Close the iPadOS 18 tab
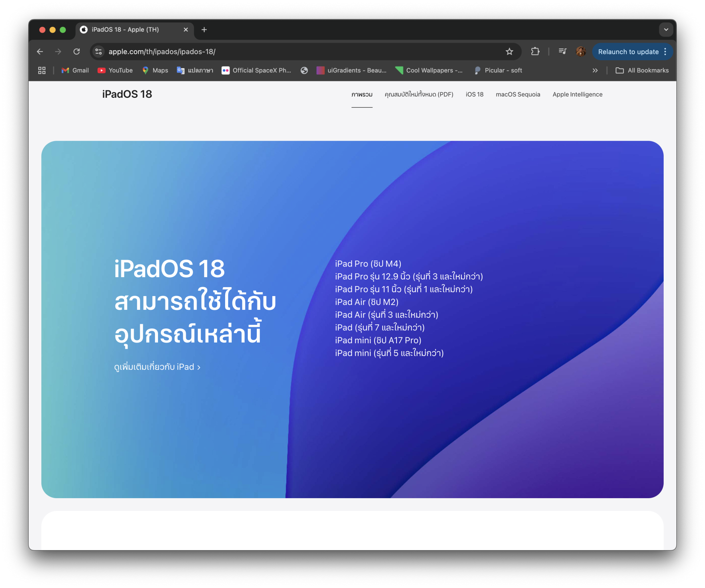Image resolution: width=705 pixels, height=588 pixels. pos(186,30)
